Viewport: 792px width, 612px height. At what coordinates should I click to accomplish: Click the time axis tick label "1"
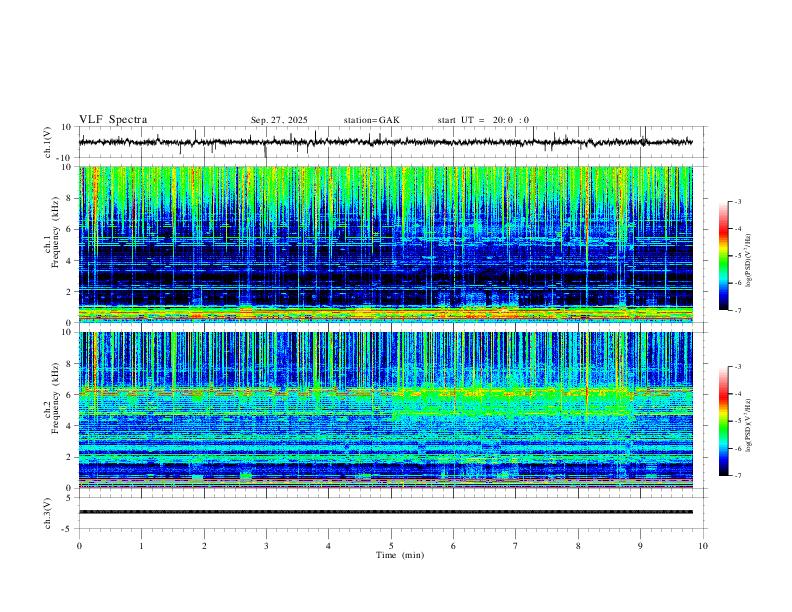pos(141,546)
